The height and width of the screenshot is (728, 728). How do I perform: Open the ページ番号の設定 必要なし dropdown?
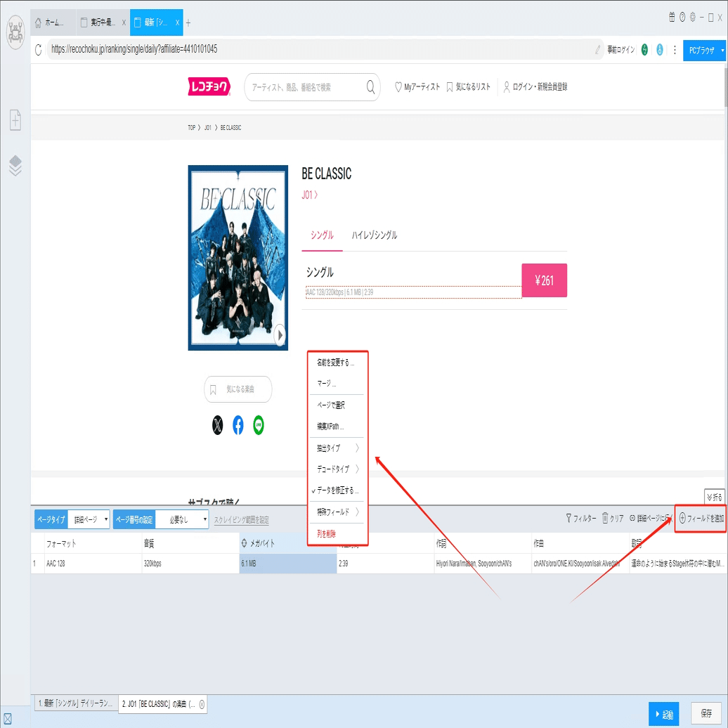(x=182, y=519)
